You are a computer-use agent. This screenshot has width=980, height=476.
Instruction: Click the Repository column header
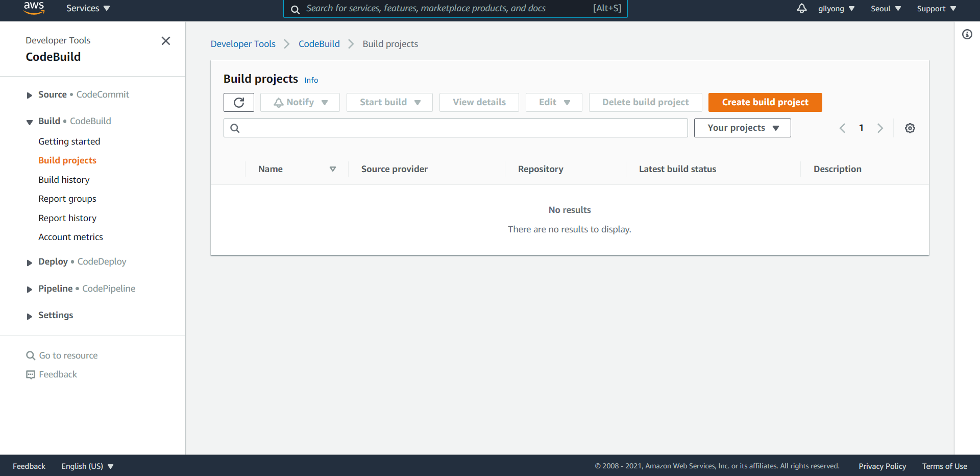[x=541, y=169]
